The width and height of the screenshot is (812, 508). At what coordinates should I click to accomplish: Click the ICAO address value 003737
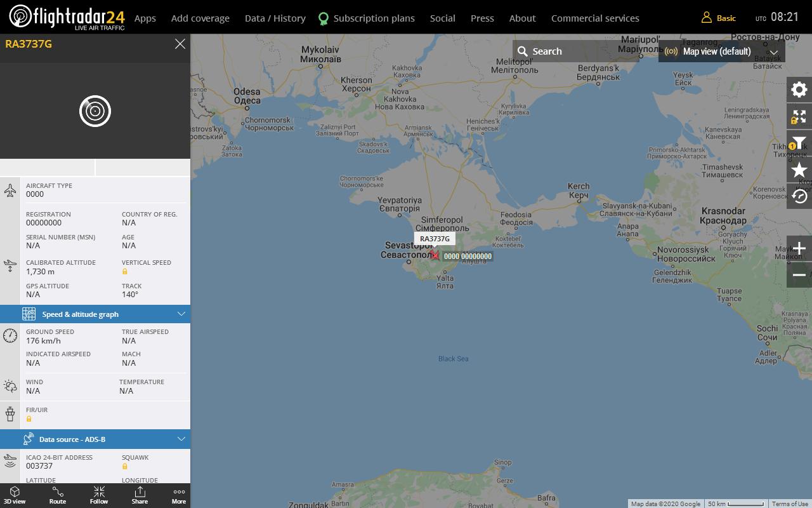pyautogui.click(x=39, y=465)
